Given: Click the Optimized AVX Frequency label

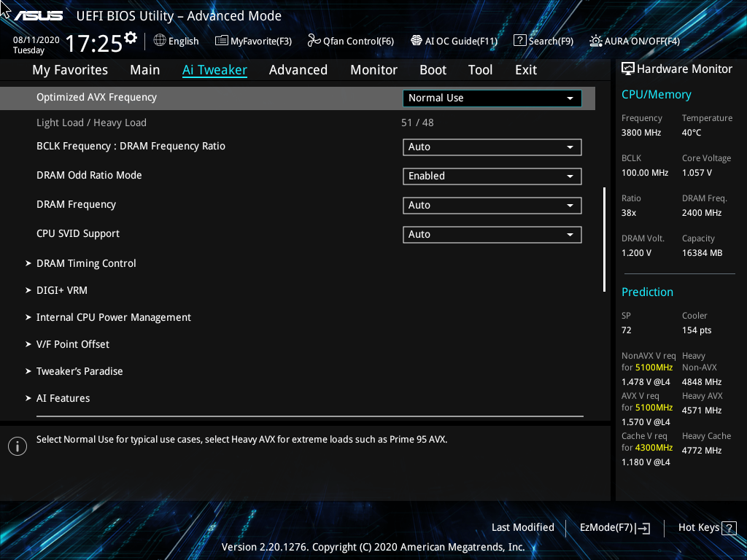Looking at the screenshot, I should (97, 97).
